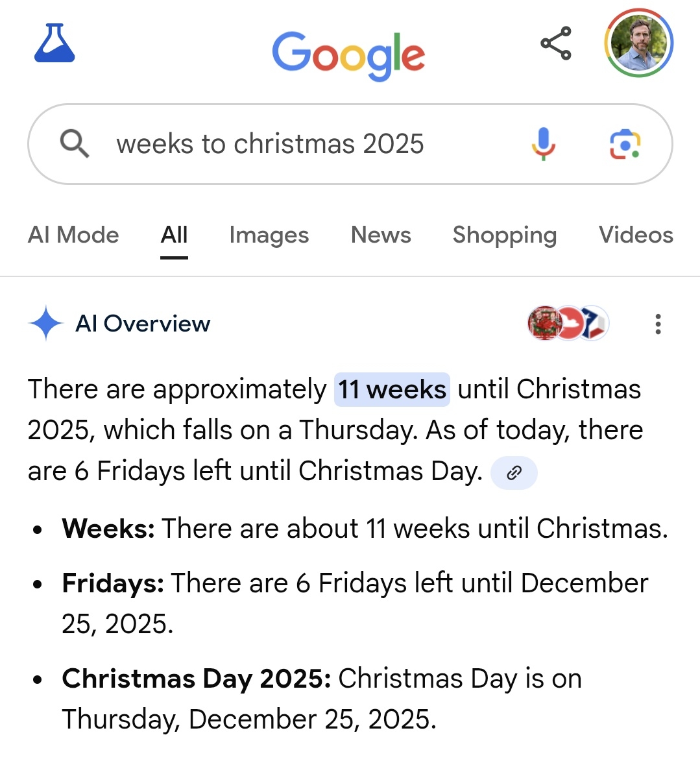Tap the highlighted "11 weeks" text
This screenshot has height=761, width=700.
tap(392, 389)
